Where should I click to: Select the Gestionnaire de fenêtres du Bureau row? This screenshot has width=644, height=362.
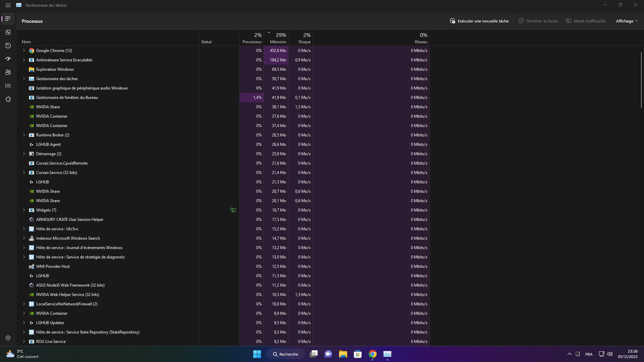tap(223, 98)
